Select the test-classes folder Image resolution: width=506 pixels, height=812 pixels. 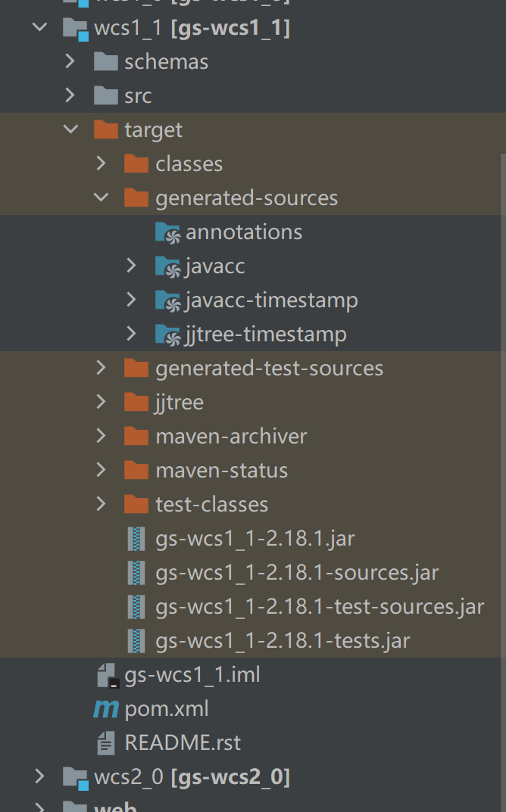(211, 505)
